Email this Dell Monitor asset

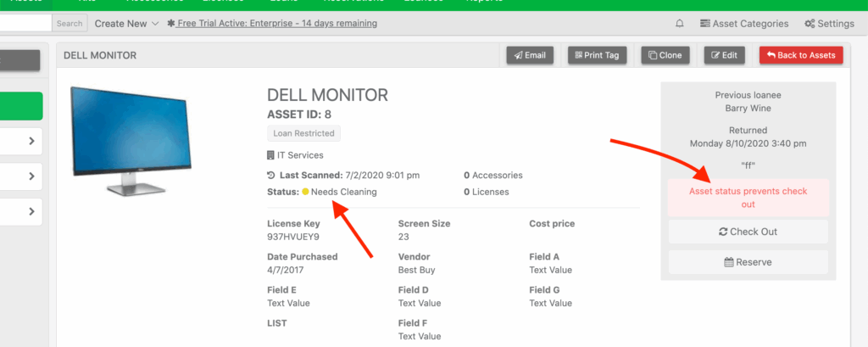(x=530, y=56)
